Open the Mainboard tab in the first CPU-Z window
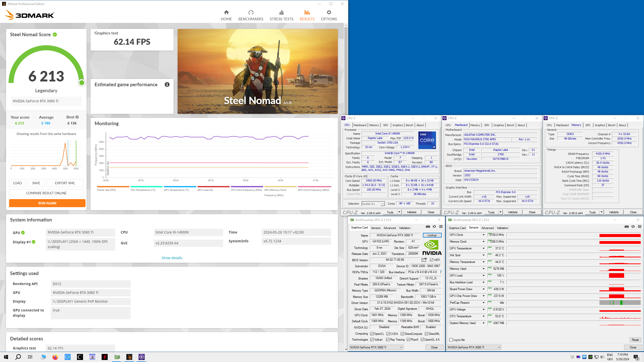This screenshot has height=362, width=644. pyautogui.click(x=360, y=125)
